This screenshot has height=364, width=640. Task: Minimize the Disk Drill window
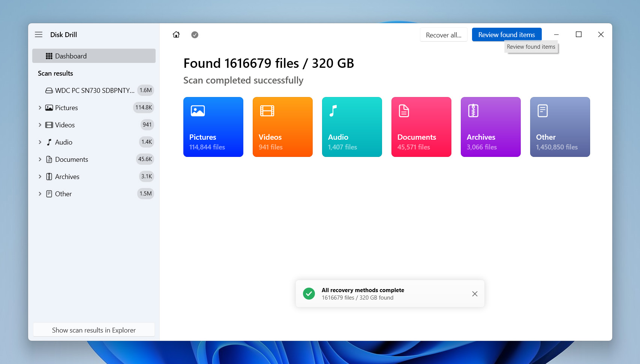pyautogui.click(x=556, y=34)
